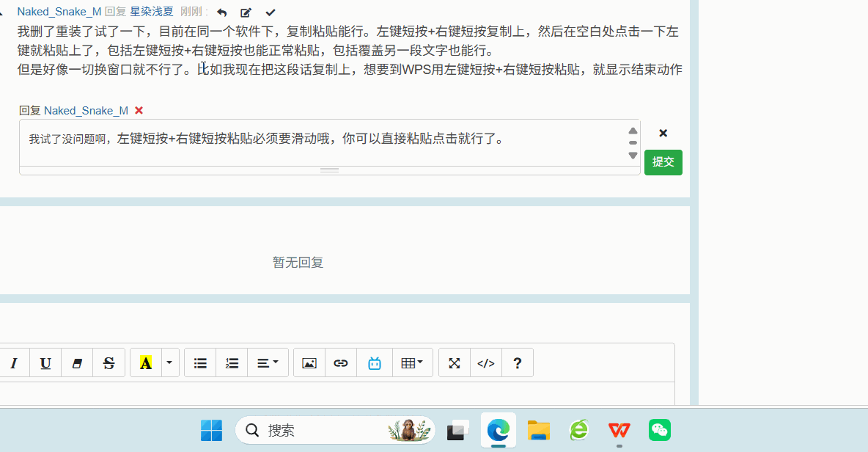Viewport: 868px width, 452px height.
Task: Click the reply arrow icon beside the comment
Action: pyautogui.click(x=222, y=12)
